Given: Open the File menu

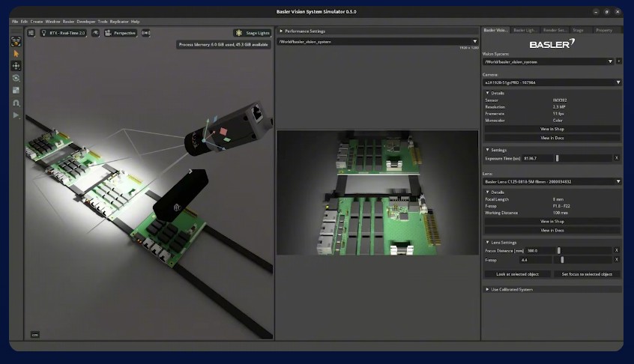Looking at the screenshot, I should pos(15,22).
